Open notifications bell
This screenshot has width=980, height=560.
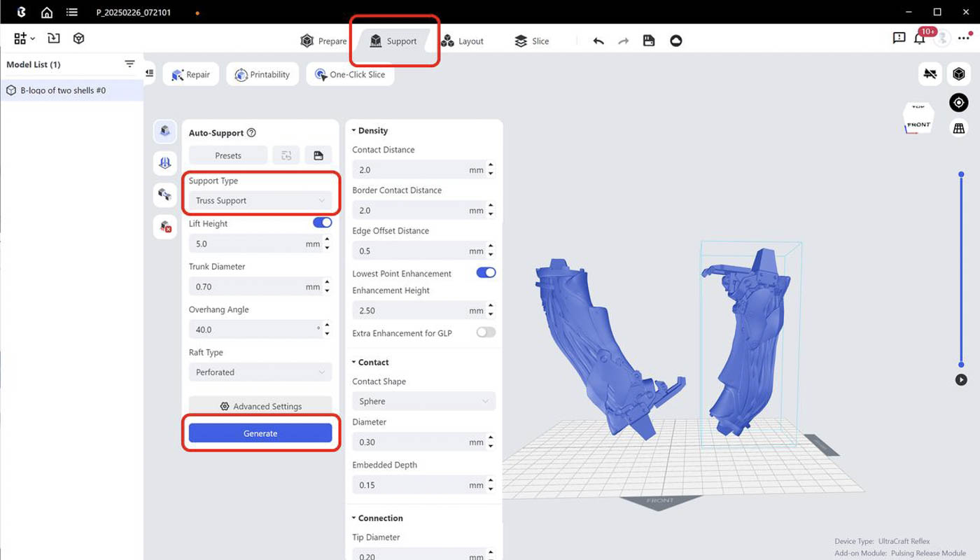tap(920, 38)
